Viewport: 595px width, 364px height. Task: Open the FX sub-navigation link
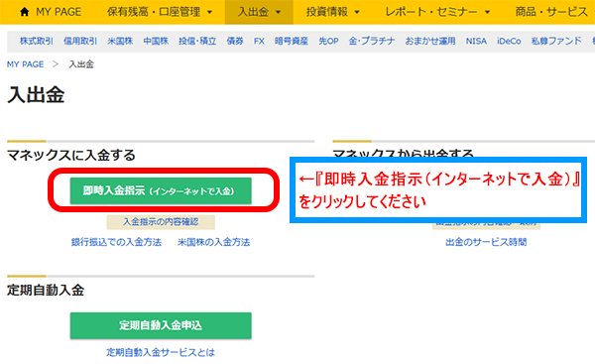point(259,41)
